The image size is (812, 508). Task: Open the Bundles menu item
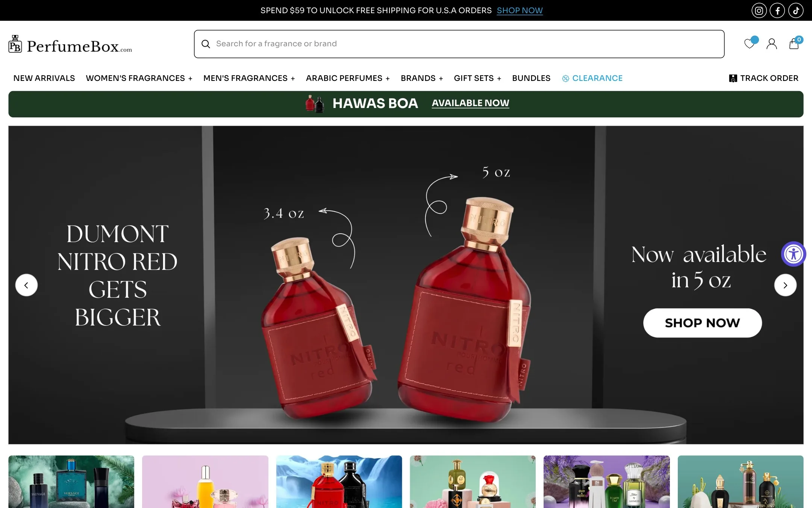coord(531,78)
